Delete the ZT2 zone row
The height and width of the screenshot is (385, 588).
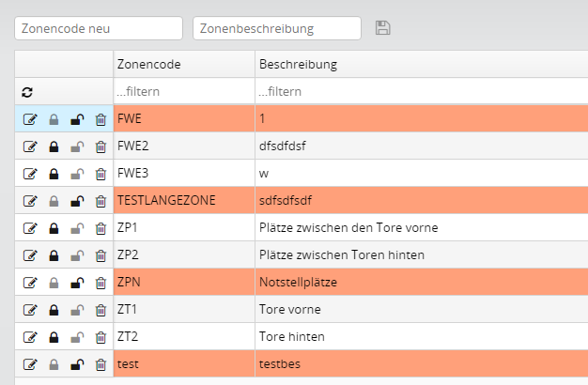coord(101,337)
